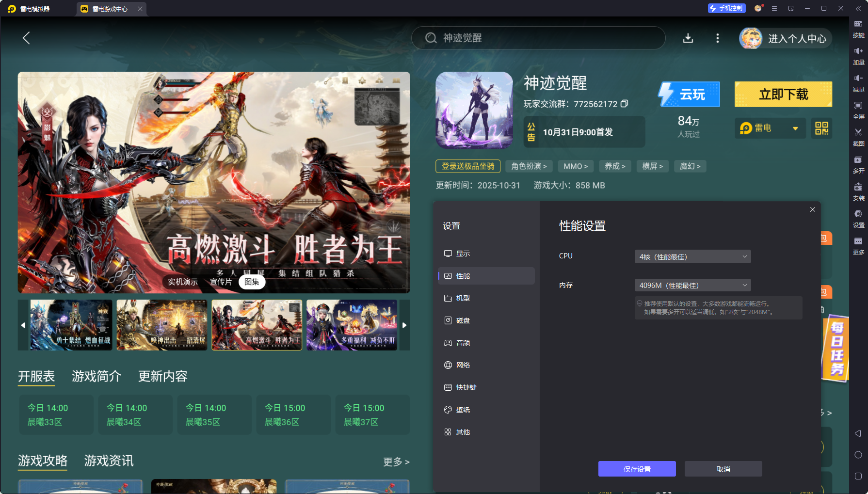Open emulator settings via the 设置 gear icon
Viewport: 868px width, 494px height.
coord(858,219)
